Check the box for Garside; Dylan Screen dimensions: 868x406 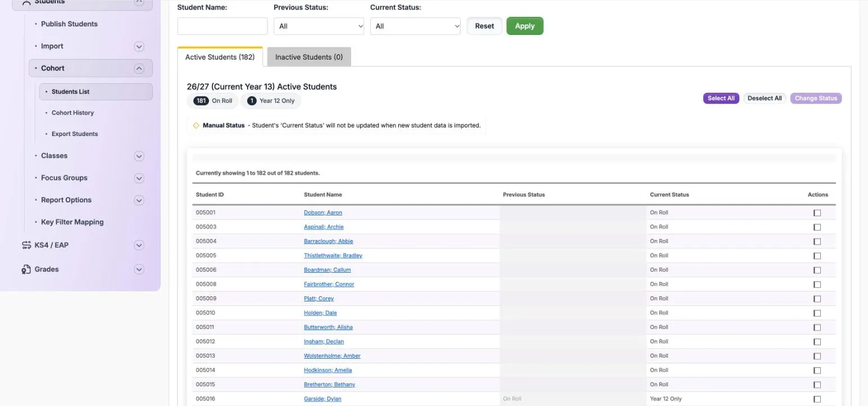click(x=817, y=399)
